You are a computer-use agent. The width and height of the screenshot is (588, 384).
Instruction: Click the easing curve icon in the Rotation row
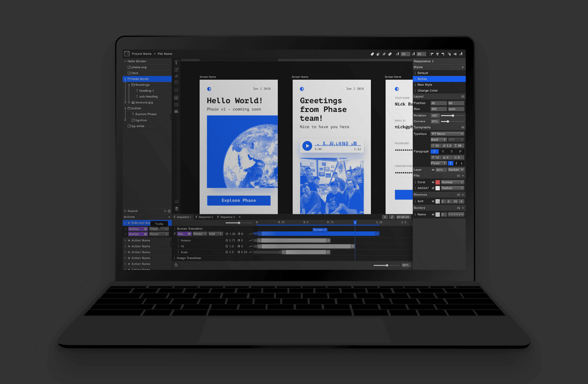251,240
